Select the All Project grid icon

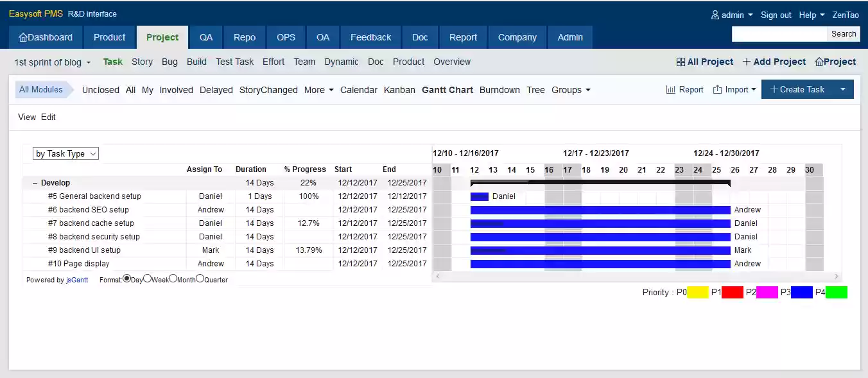pyautogui.click(x=681, y=62)
